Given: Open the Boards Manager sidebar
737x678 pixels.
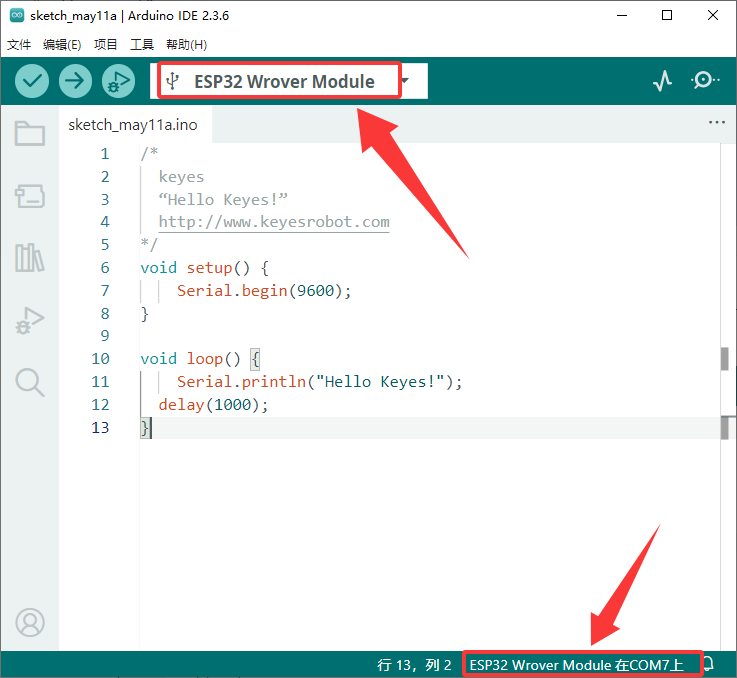Looking at the screenshot, I should click(30, 196).
